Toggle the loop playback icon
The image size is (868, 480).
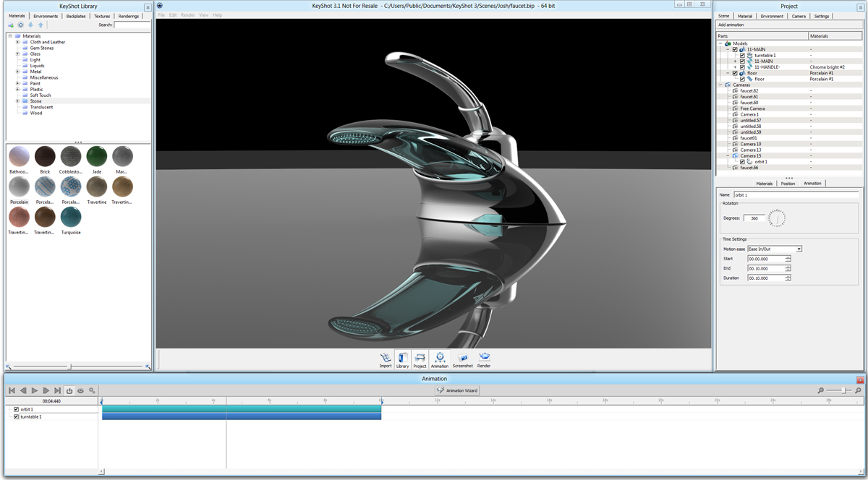(x=69, y=390)
